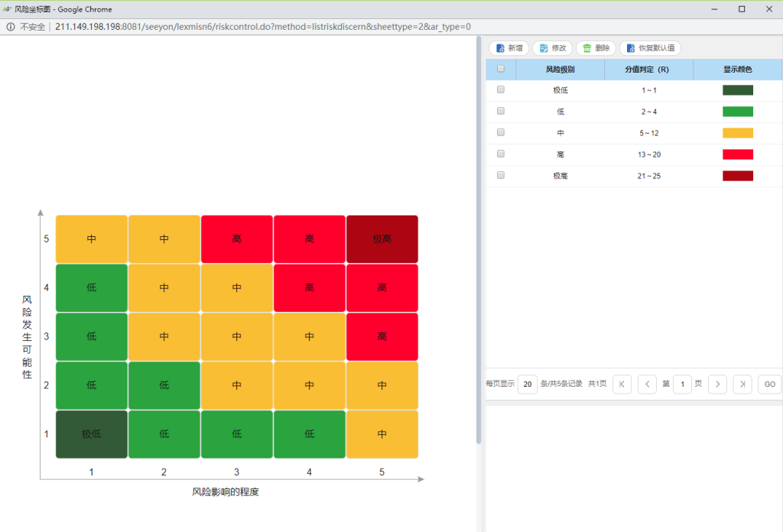This screenshot has width=783, height=532.
Task: Click the 恢复默认值 restore defaults icon button
Action: pos(650,48)
